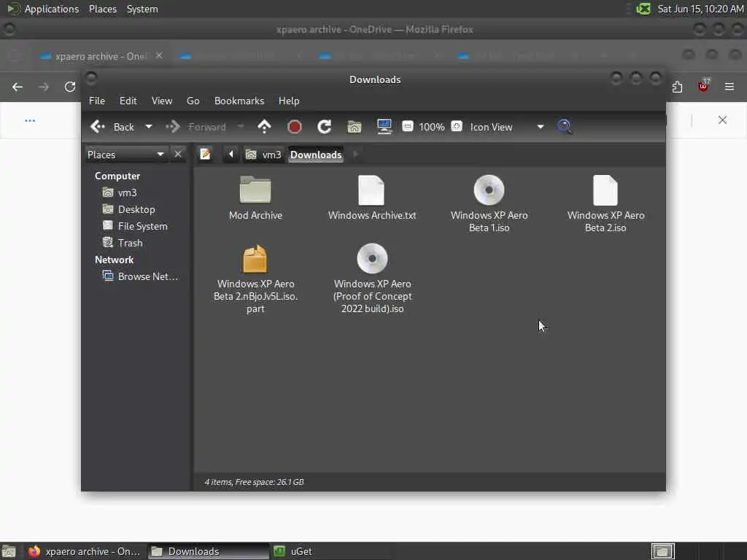
Task: Stop loading with the red Stop icon
Action: [295, 127]
